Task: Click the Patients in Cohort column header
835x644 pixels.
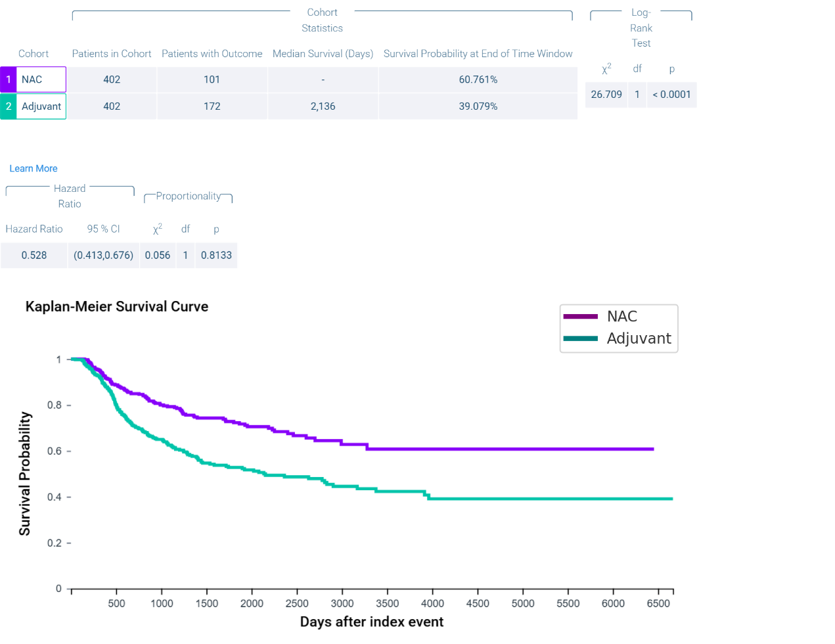Action: point(112,54)
